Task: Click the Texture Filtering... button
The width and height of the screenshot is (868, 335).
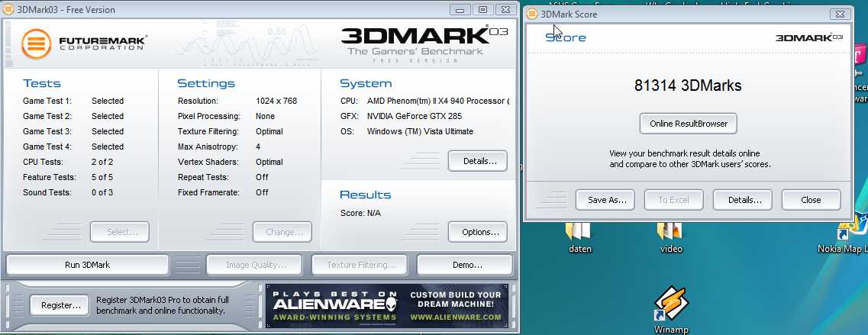Action: pos(360,265)
